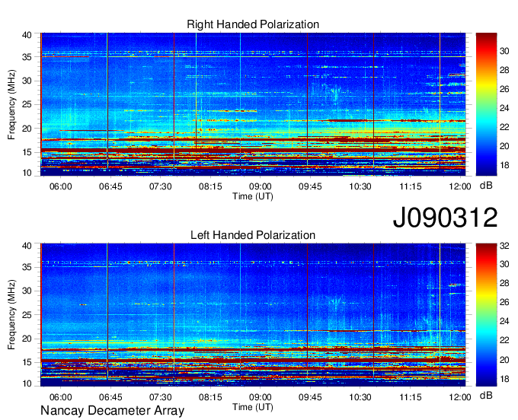Image resolution: width=518 pixels, height=420 pixels.
Task: Click the 11:15 tick on upper time axis
Action: [410, 186]
